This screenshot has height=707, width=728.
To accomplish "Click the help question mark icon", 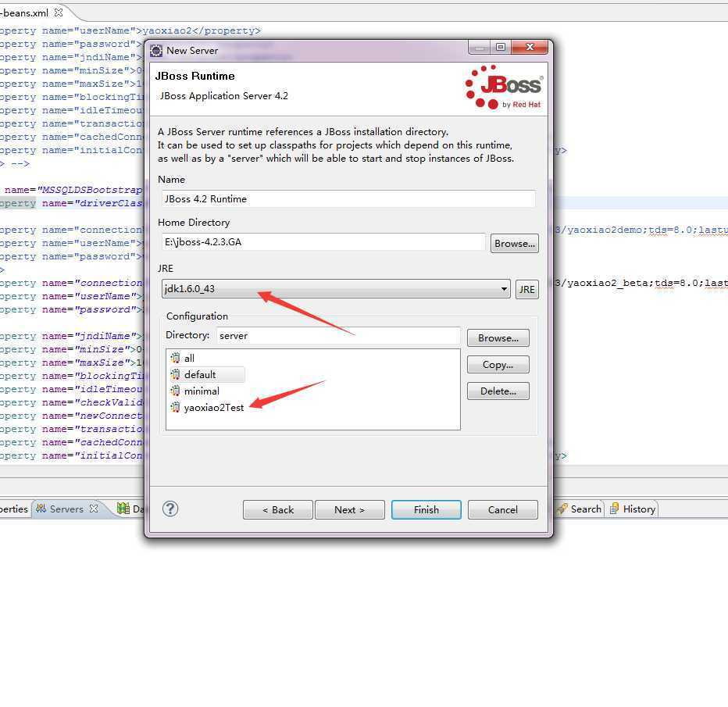I will [170, 509].
